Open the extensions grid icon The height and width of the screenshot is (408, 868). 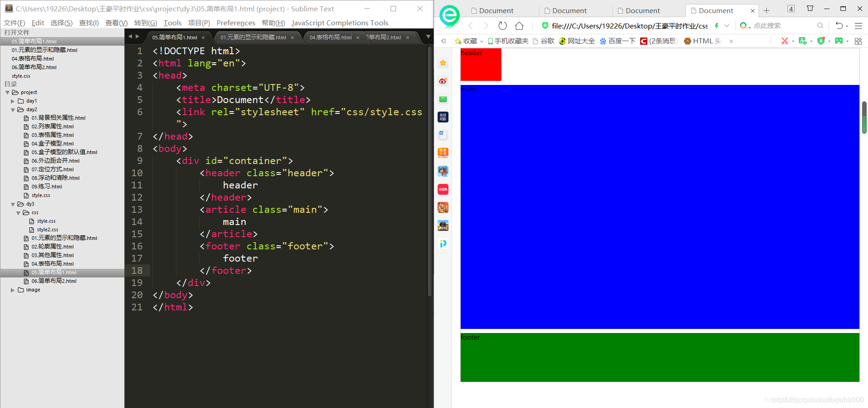pos(858,41)
